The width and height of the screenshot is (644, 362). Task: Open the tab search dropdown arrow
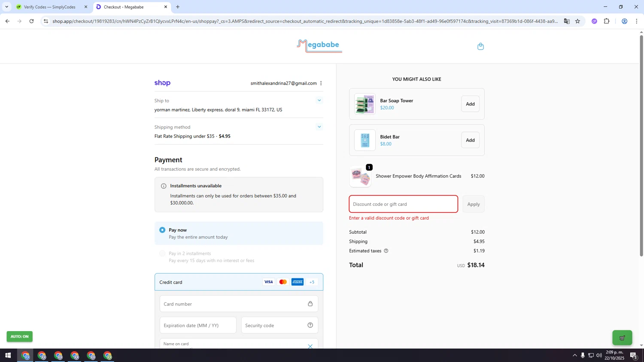click(6, 7)
